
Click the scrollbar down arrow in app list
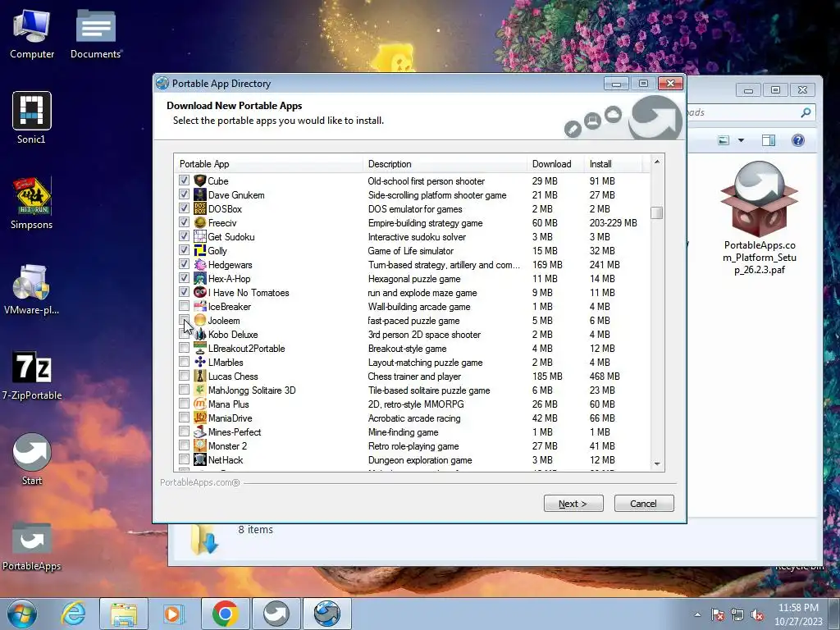tap(657, 464)
